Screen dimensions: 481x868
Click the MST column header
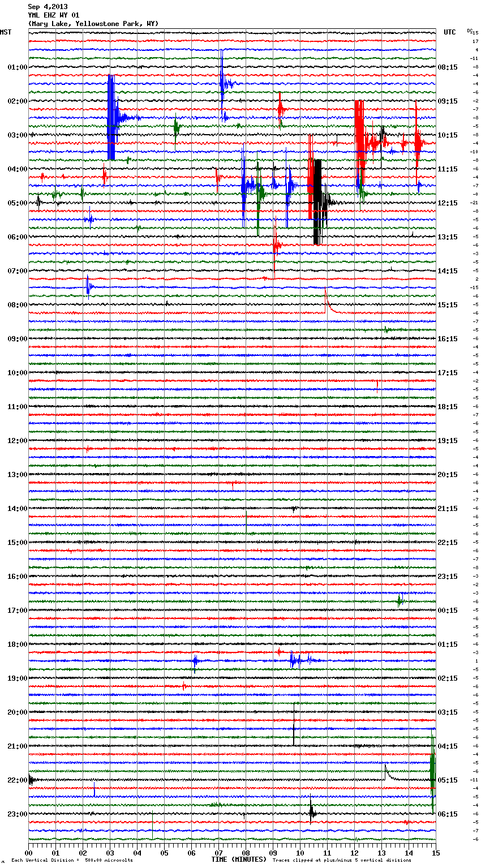6,32
